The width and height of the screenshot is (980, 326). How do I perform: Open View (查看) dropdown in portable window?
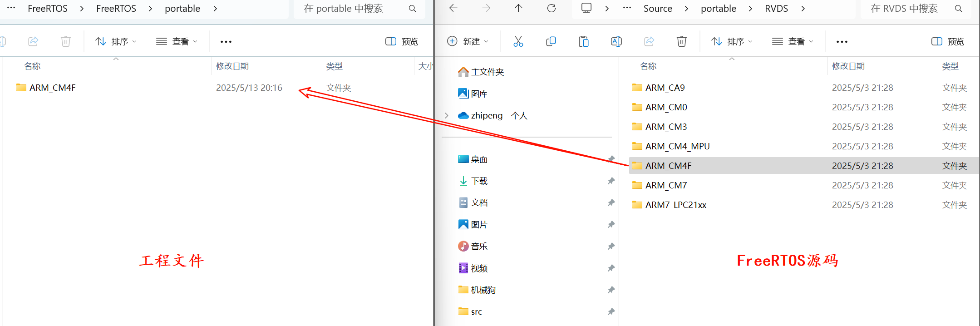tap(177, 41)
